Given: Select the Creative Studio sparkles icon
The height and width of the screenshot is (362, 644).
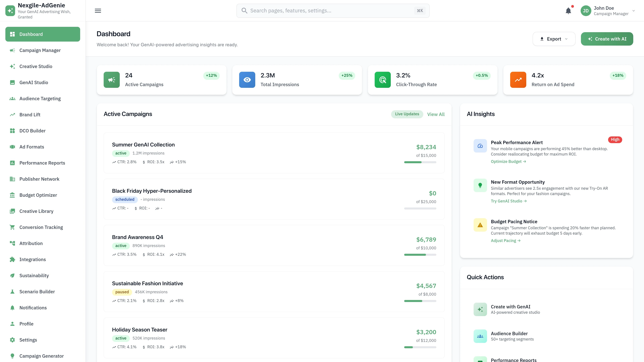Looking at the screenshot, I should tap(12, 66).
